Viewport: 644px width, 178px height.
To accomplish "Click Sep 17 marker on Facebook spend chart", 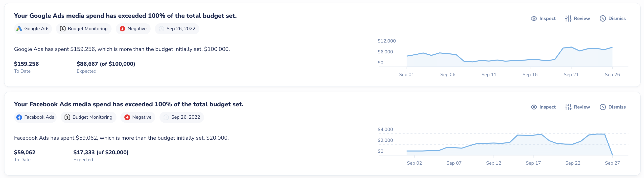I will click(x=533, y=163).
